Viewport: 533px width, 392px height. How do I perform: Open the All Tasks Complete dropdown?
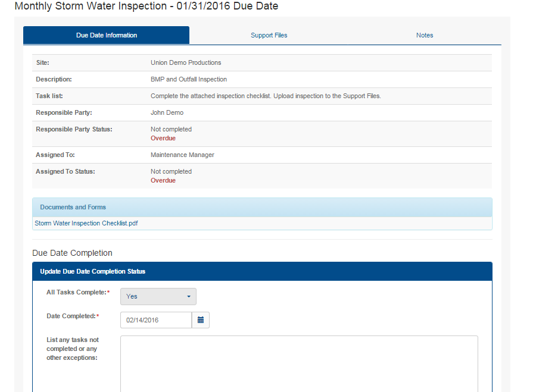pyautogui.click(x=158, y=296)
